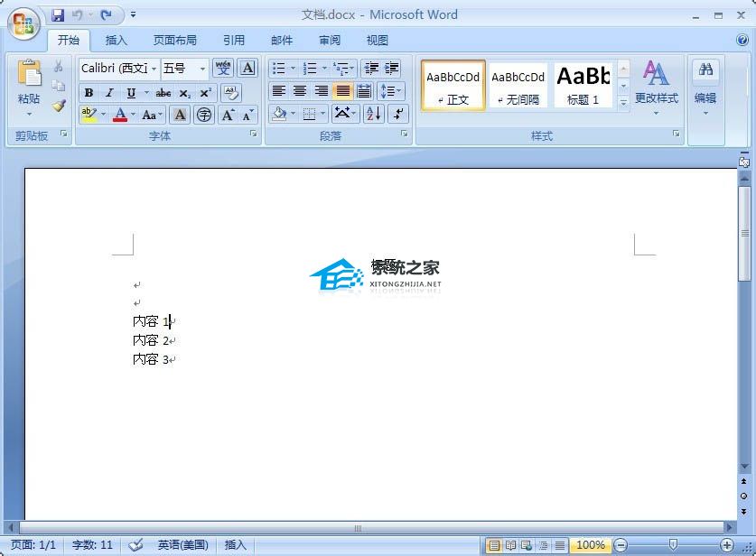Place the cursor in the 内容 2 line

(x=151, y=340)
